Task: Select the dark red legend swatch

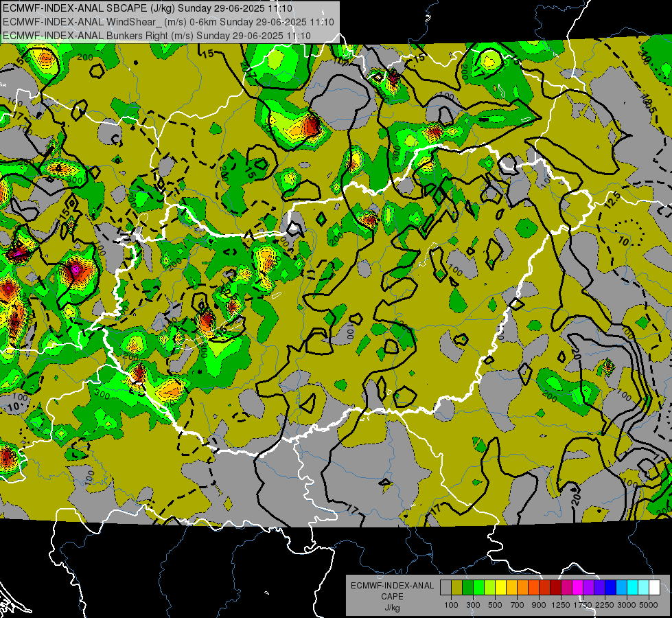Action: point(555,588)
